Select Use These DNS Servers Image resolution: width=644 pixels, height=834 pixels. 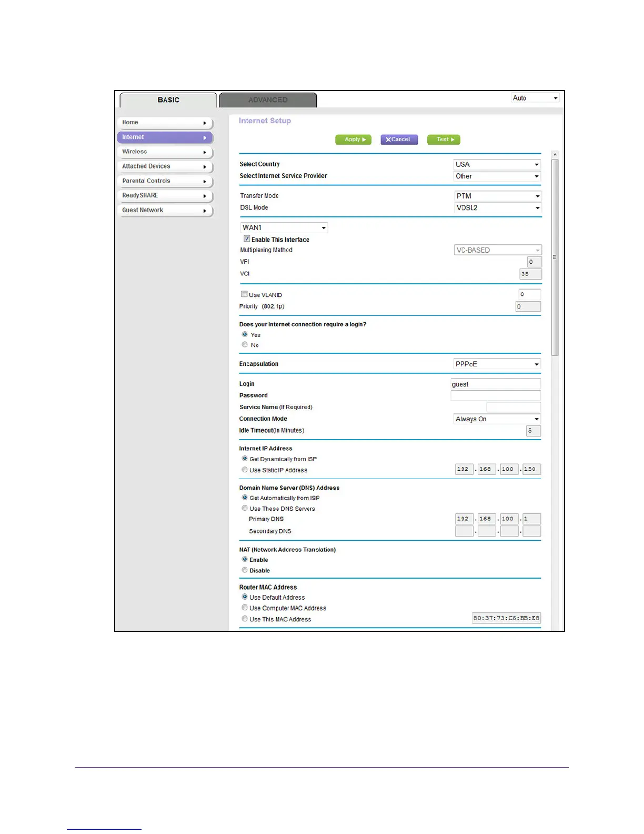[245, 508]
